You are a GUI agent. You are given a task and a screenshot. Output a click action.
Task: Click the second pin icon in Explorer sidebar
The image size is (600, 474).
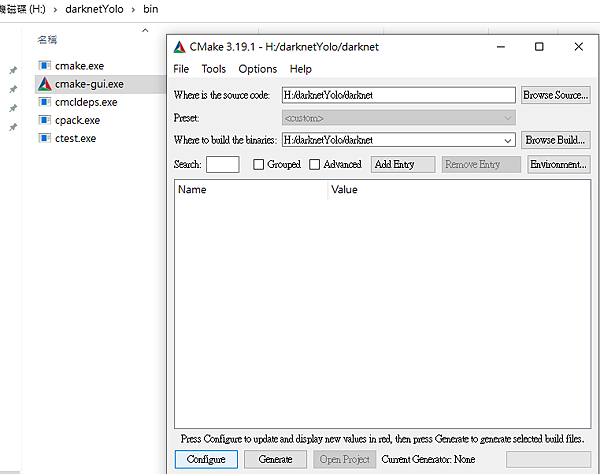point(13,89)
